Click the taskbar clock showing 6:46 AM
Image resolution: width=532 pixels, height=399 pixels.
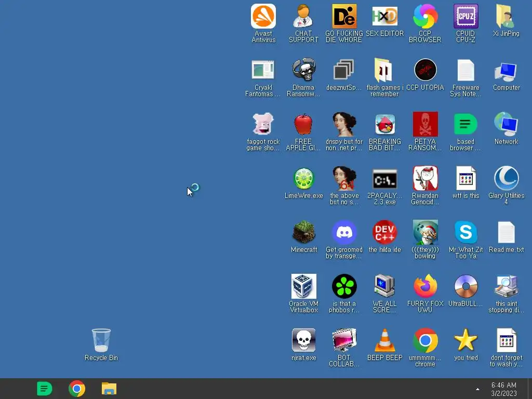(x=504, y=389)
